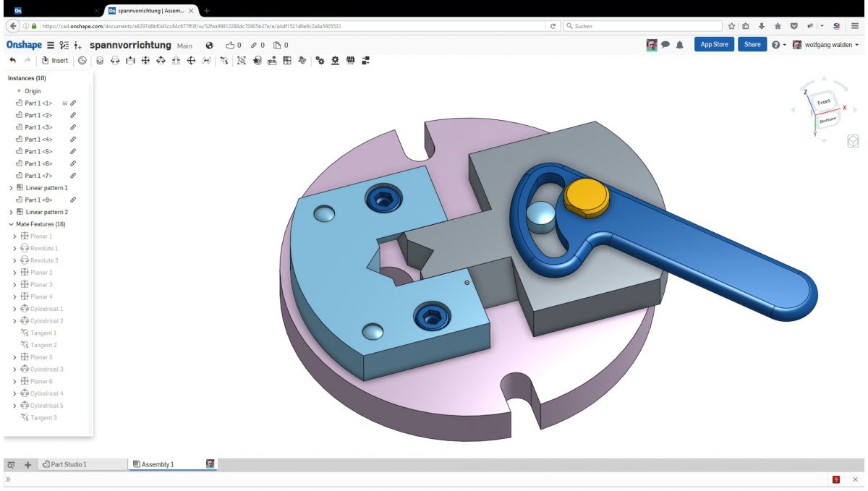
Task: Open comments using the speech bubble icon
Action: [665, 44]
